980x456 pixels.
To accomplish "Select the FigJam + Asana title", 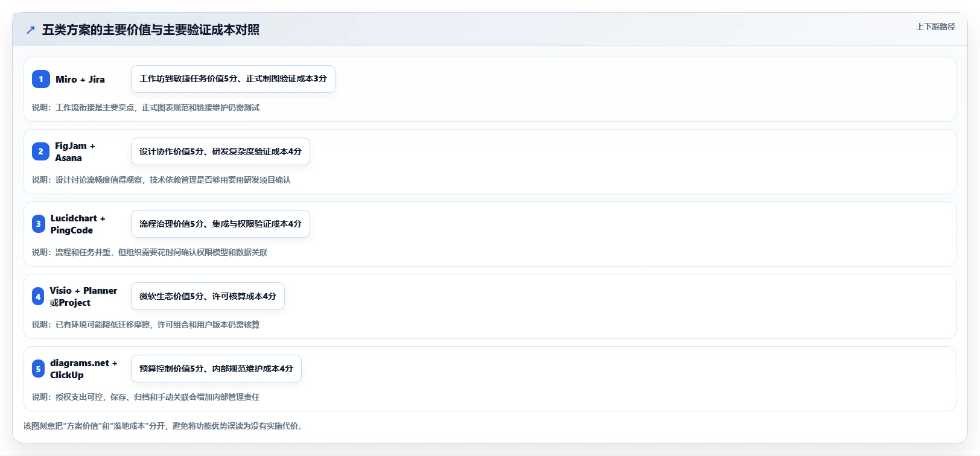I will tap(75, 151).
